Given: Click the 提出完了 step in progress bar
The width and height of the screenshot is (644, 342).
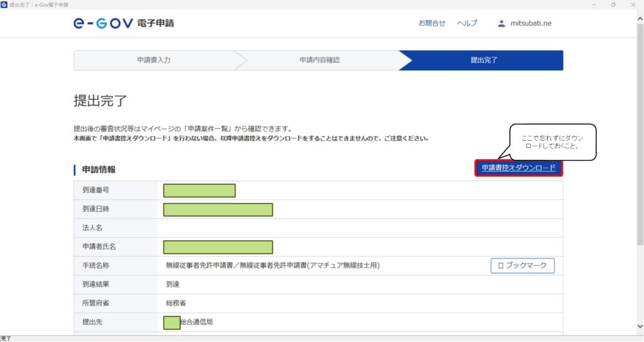Looking at the screenshot, I should pos(484,60).
